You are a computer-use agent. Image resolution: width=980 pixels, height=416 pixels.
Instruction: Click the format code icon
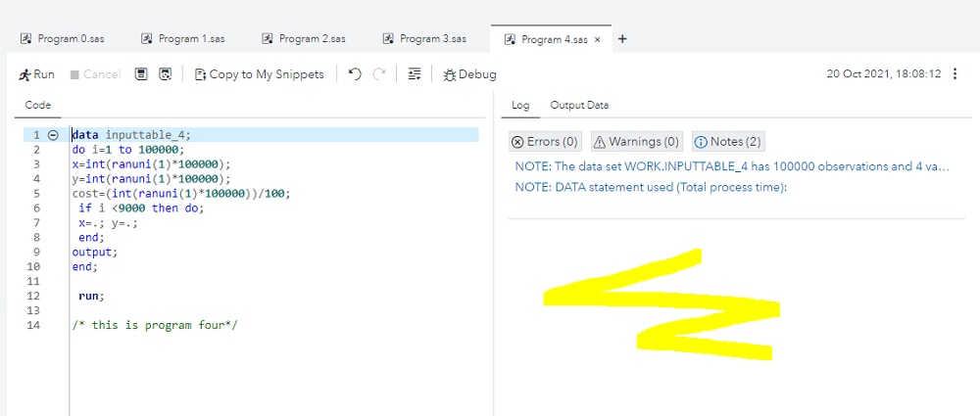click(x=414, y=74)
